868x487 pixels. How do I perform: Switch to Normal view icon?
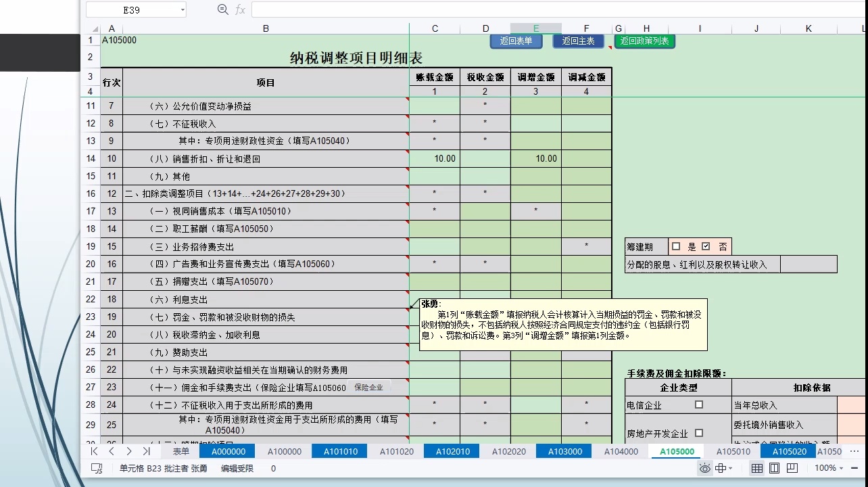[x=757, y=468]
